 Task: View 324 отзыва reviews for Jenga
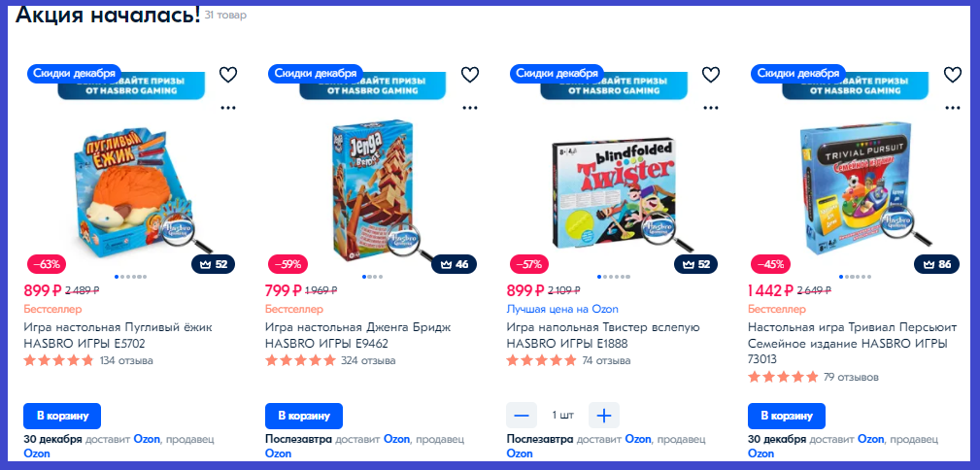[x=368, y=360]
